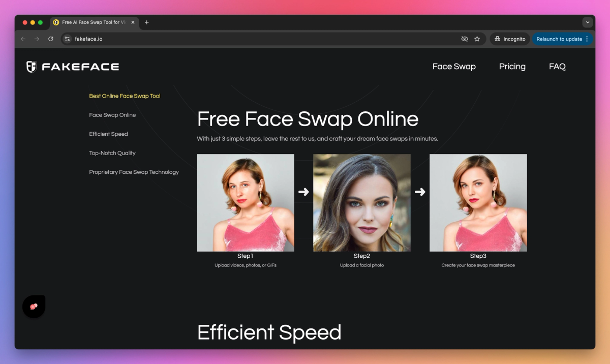Reload the page with the refresh icon

pyautogui.click(x=51, y=39)
